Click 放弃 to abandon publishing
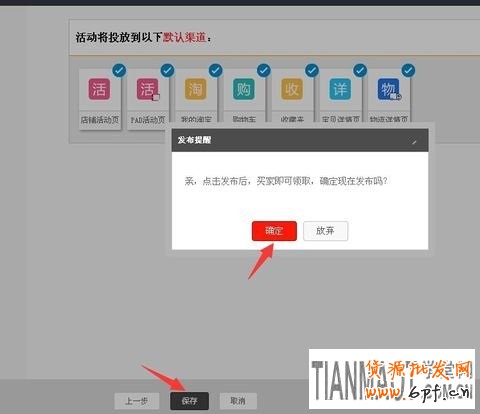 (325, 231)
